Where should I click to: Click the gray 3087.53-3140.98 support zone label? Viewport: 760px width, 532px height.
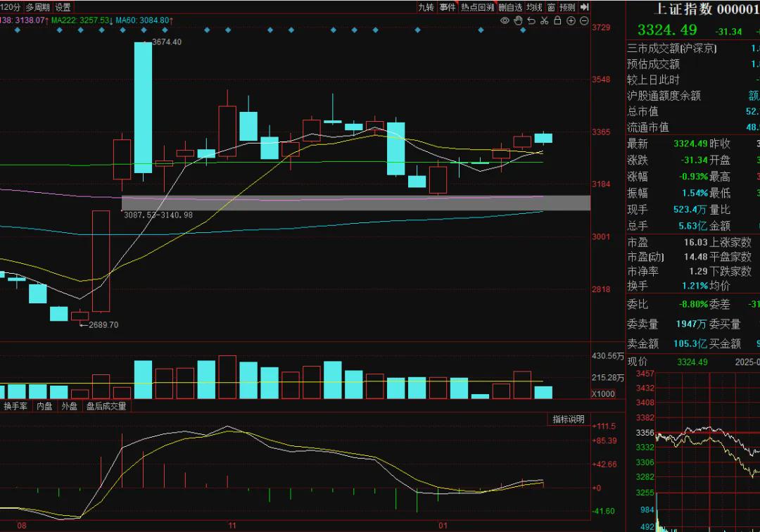158,215
